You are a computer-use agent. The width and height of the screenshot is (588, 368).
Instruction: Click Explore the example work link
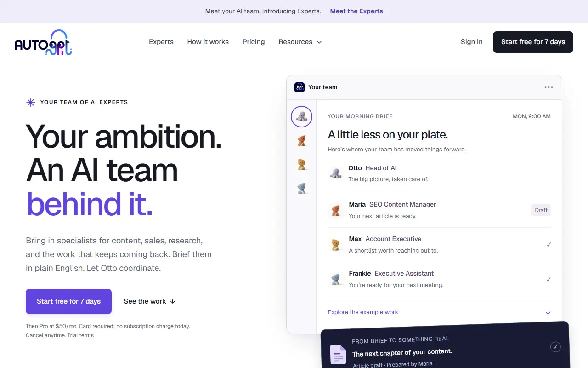tap(363, 312)
